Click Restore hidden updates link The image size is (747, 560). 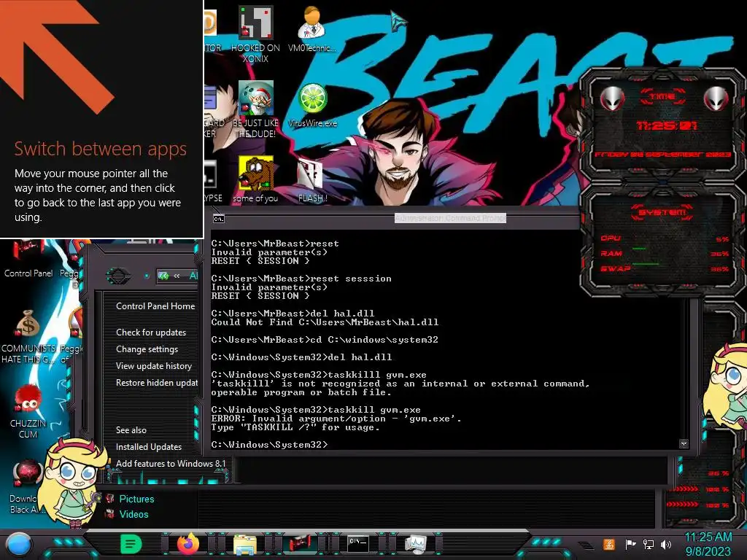click(157, 382)
